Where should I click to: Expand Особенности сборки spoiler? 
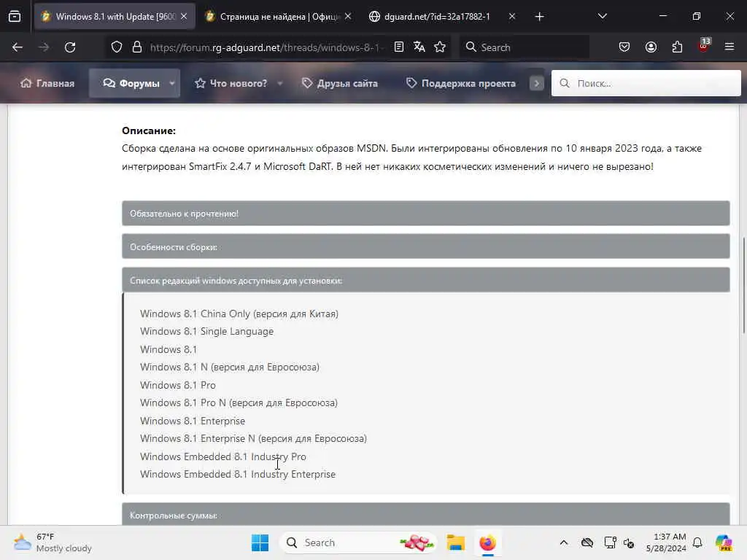[425, 246]
